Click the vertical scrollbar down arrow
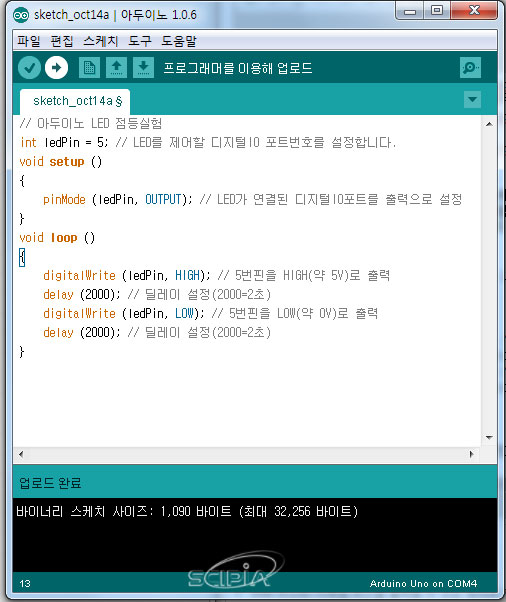The width and height of the screenshot is (506, 602). click(x=489, y=437)
